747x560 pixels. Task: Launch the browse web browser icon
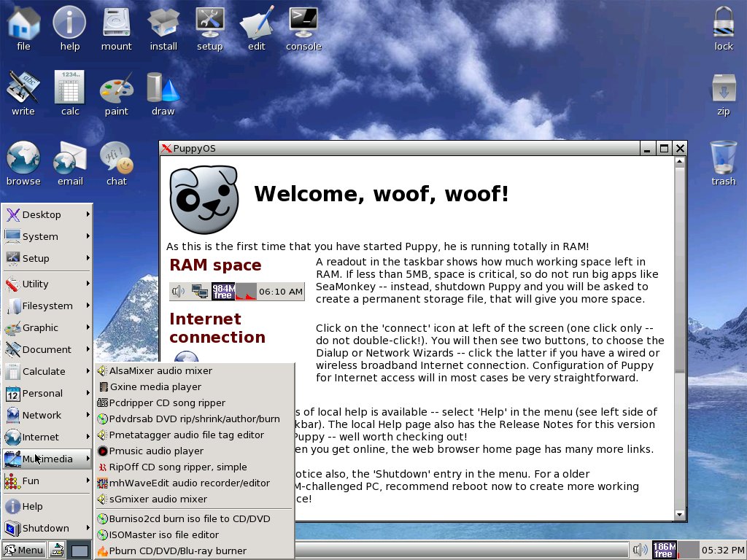(x=23, y=163)
